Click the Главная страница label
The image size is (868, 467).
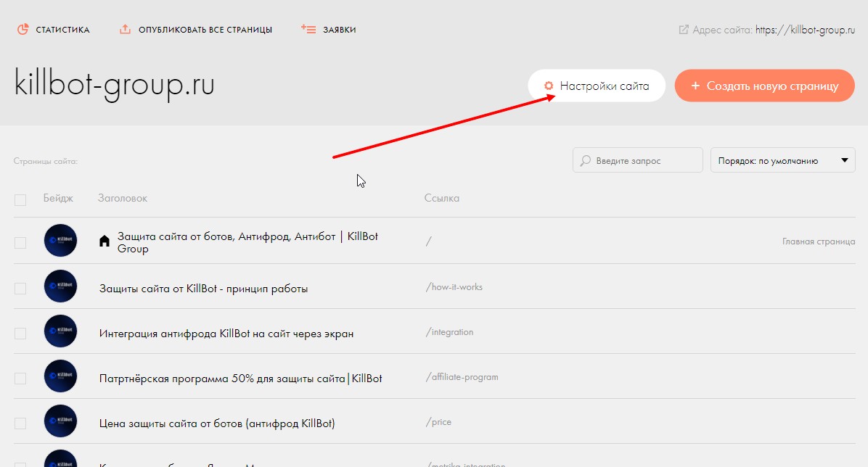(819, 241)
